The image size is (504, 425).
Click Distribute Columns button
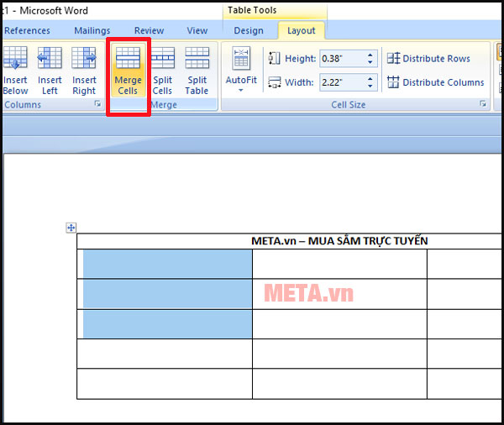(435, 82)
